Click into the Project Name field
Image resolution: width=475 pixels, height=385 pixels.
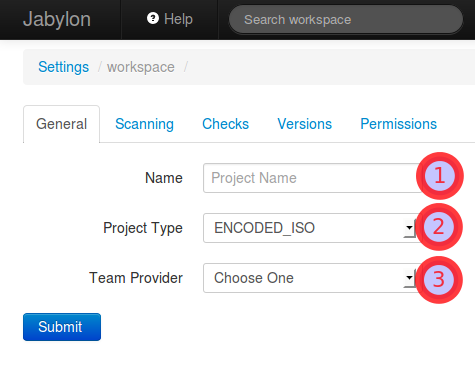click(313, 178)
